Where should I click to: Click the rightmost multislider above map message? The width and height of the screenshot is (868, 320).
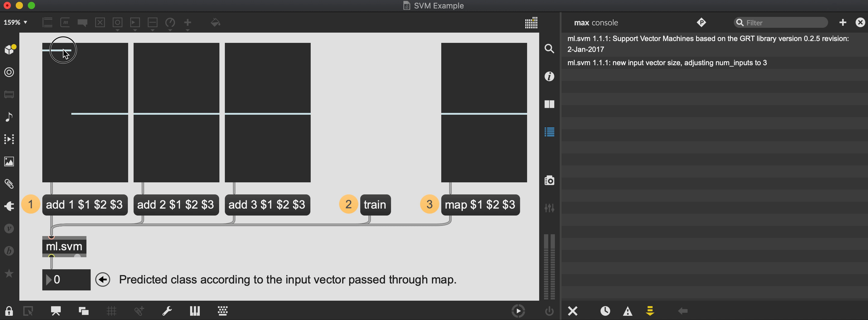[484, 112]
